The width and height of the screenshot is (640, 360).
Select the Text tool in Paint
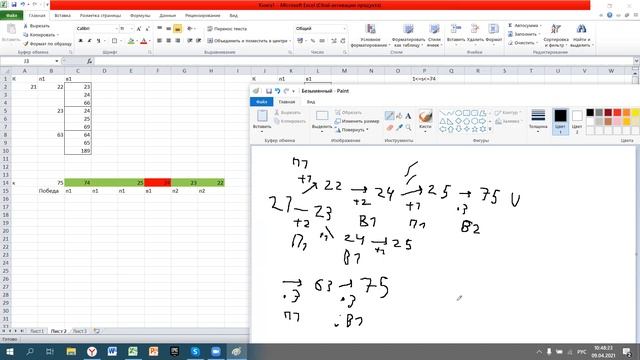408,116
